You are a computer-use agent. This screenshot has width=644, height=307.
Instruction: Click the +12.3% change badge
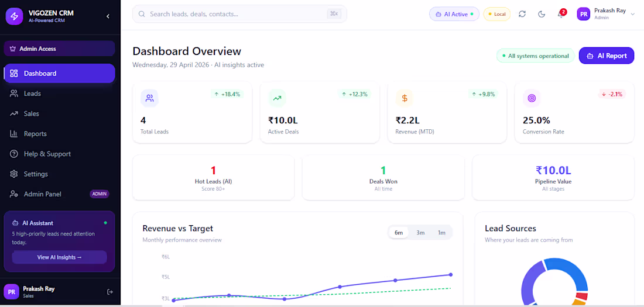coord(355,94)
